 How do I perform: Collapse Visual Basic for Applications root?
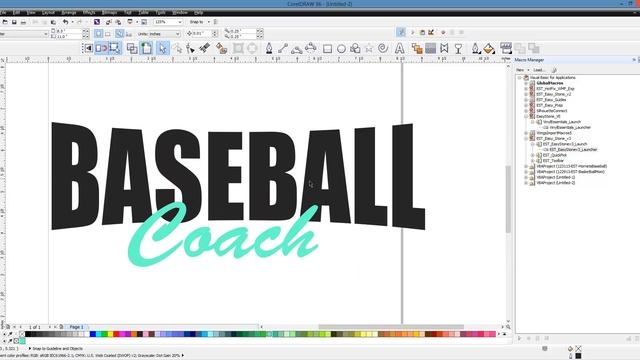tap(520, 78)
